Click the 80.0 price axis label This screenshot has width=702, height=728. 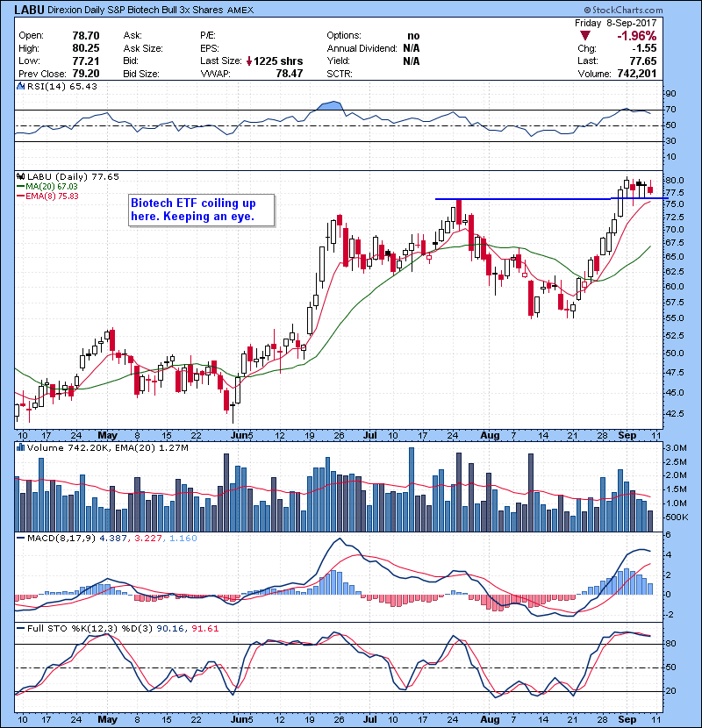(674, 180)
